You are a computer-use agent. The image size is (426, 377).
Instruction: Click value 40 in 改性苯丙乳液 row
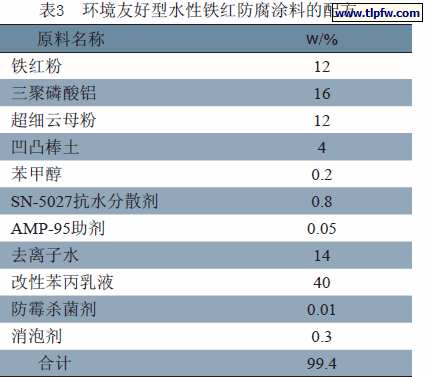pyautogui.click(x=322, y=283)
